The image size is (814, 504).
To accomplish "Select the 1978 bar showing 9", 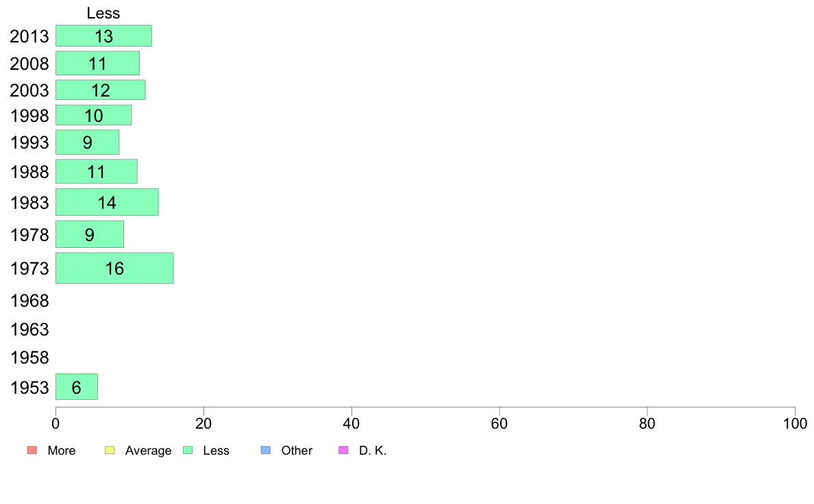I will point(90,234).
